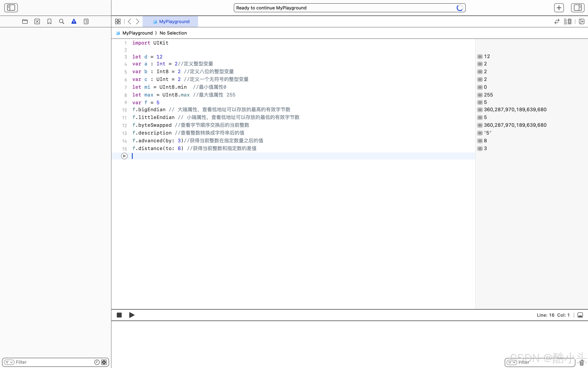Screen dimensions: 588x368
Task: Show Quick Look for var b result
Action: tap(480, 72)
